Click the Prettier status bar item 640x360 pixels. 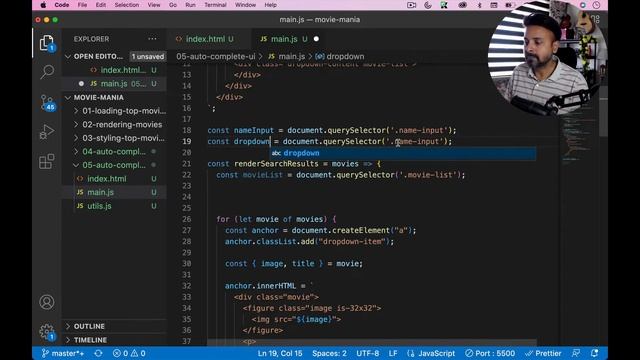click(x=543, y=353)
